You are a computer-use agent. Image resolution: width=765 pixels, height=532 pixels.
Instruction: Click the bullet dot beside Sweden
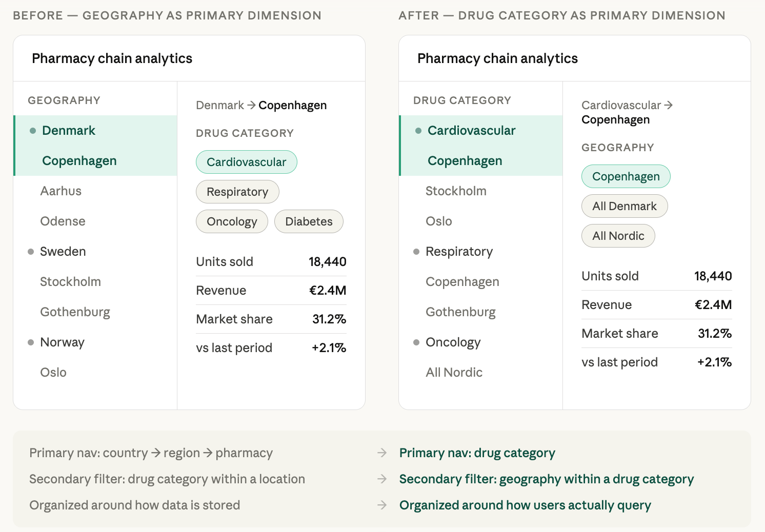tap(31, 252)
